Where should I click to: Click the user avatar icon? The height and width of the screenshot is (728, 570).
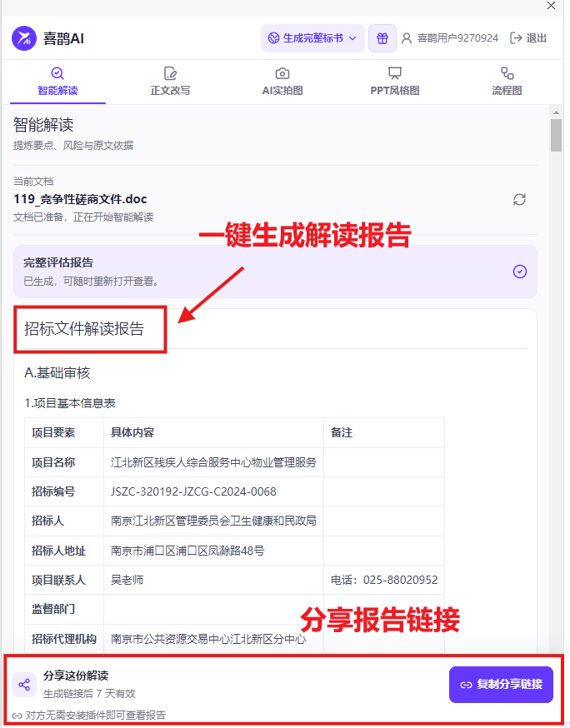[407, 38]
